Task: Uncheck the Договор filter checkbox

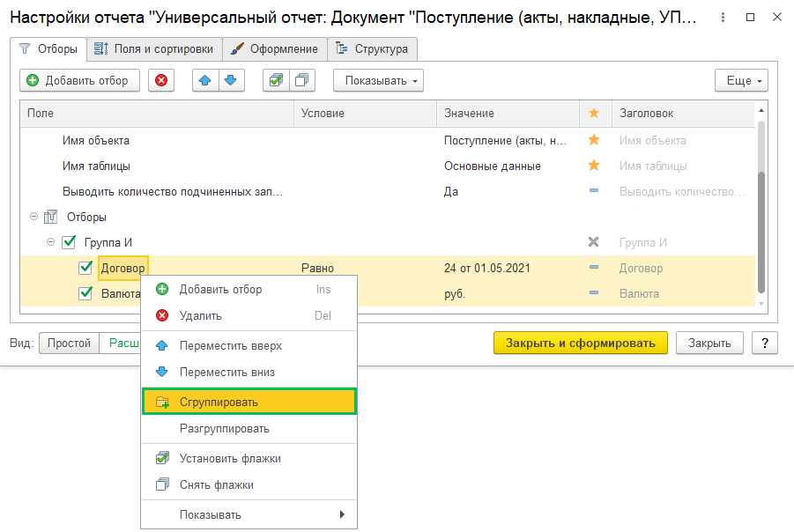Action: click(x=85, y=267)
